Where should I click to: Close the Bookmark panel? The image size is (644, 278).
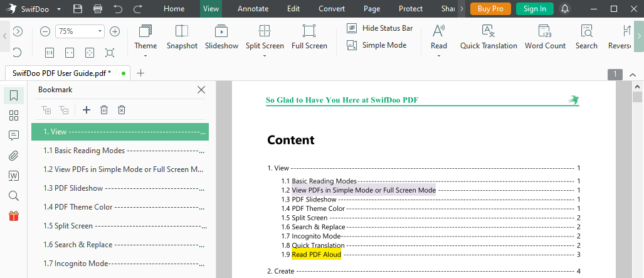(x=201, y=90)
